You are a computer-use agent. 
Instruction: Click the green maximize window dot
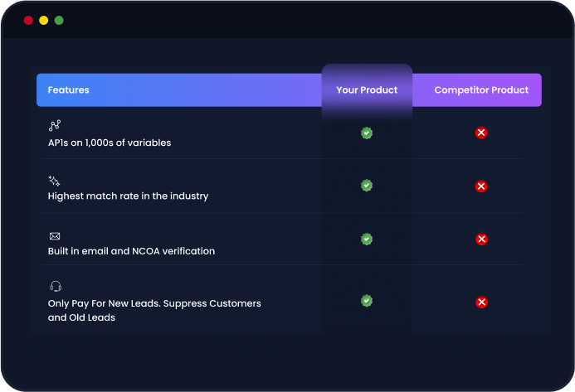[59, 20]
